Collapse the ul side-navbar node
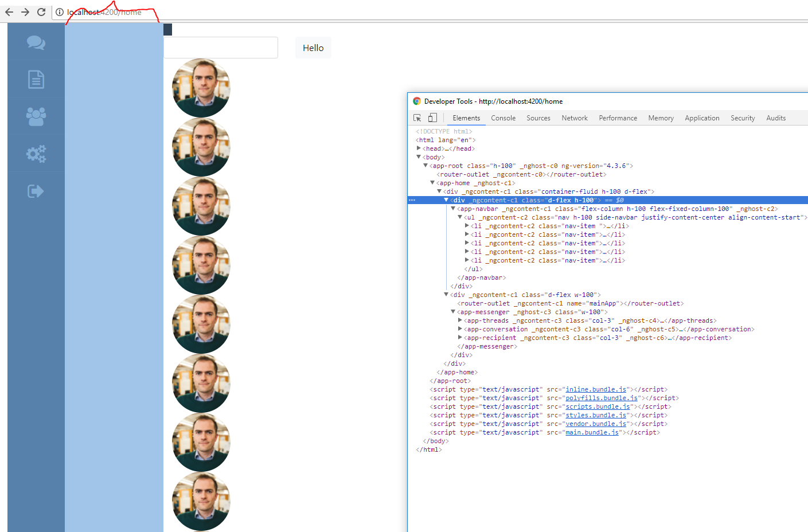This screenshot has height=532, width=808. click(460, 217)
